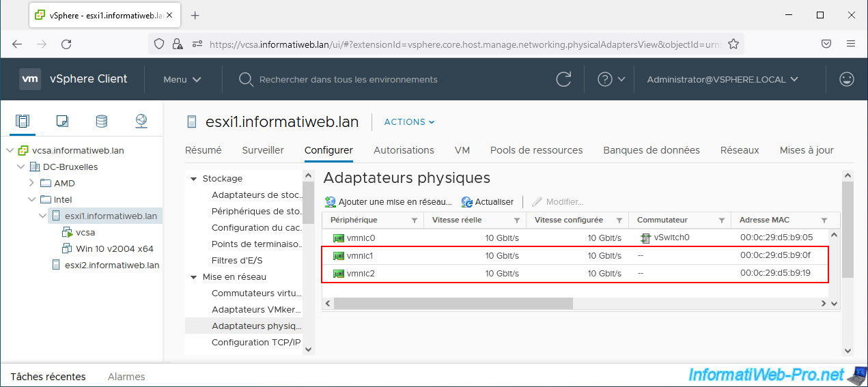Click the vmnic1 adapter icon
The width and height of the screenshot is (868, 387).
(338, 256)
